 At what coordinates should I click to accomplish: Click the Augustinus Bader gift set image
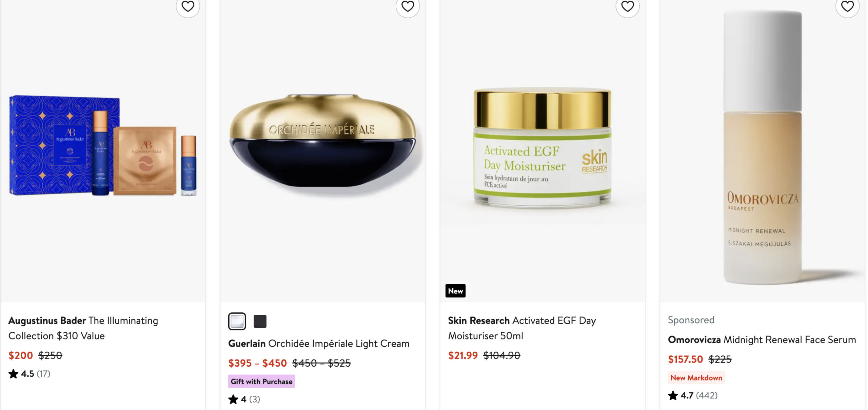pos(103,146)
